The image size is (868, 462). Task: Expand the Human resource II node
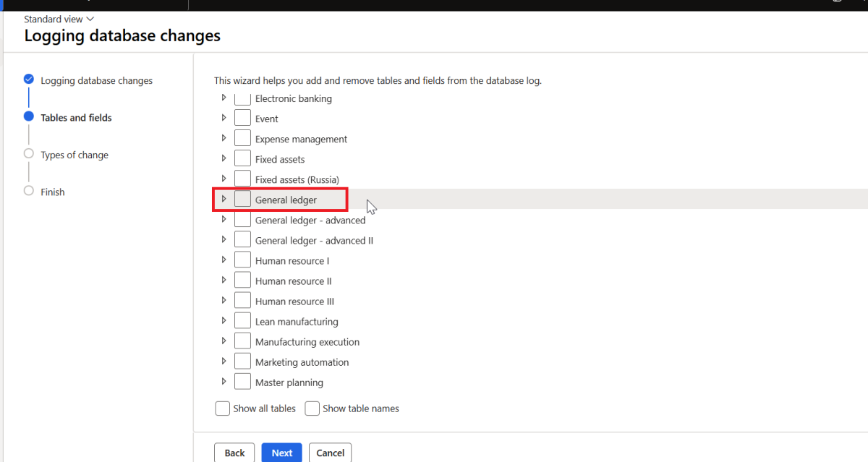pyautogui.click(x=224, y=281)
